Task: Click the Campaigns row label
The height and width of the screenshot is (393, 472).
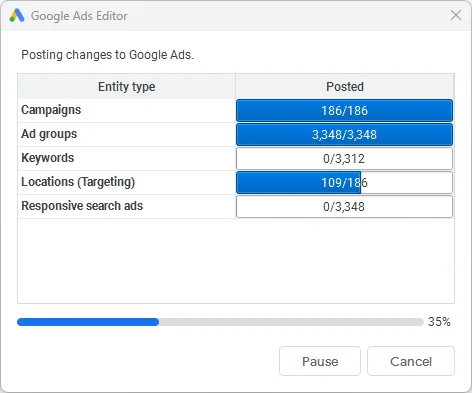Action: [x=51, y=110]
